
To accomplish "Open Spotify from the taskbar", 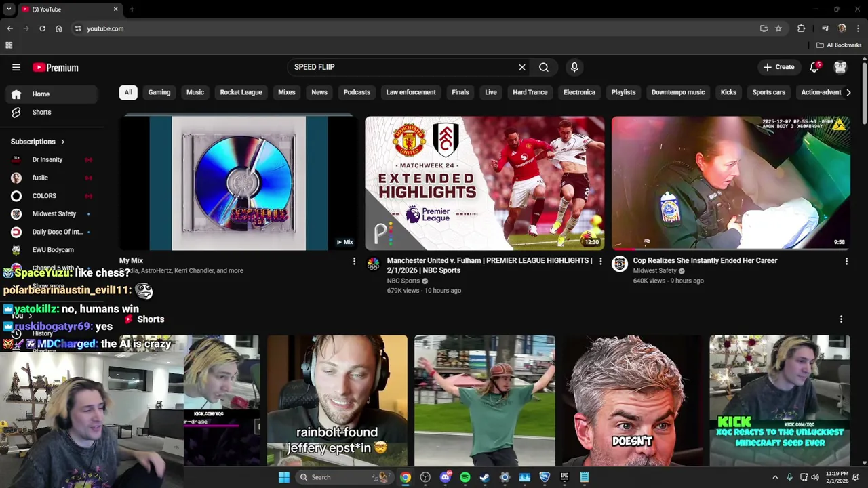I will coord(465,477).
